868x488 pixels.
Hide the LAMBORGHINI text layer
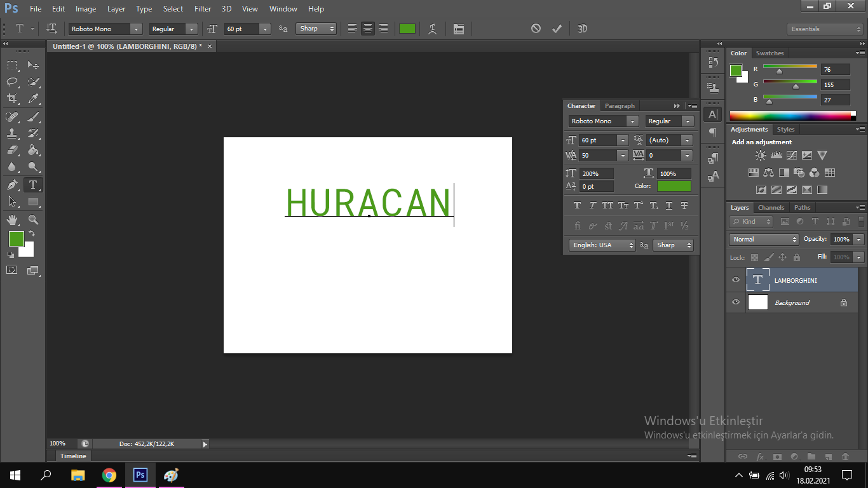(x=736, y=280)
